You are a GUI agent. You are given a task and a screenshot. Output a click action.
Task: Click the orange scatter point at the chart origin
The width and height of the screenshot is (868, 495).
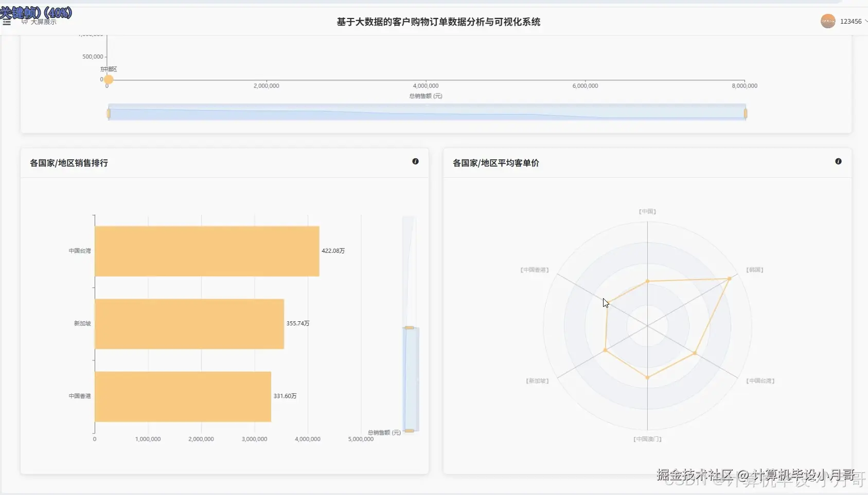109,80
